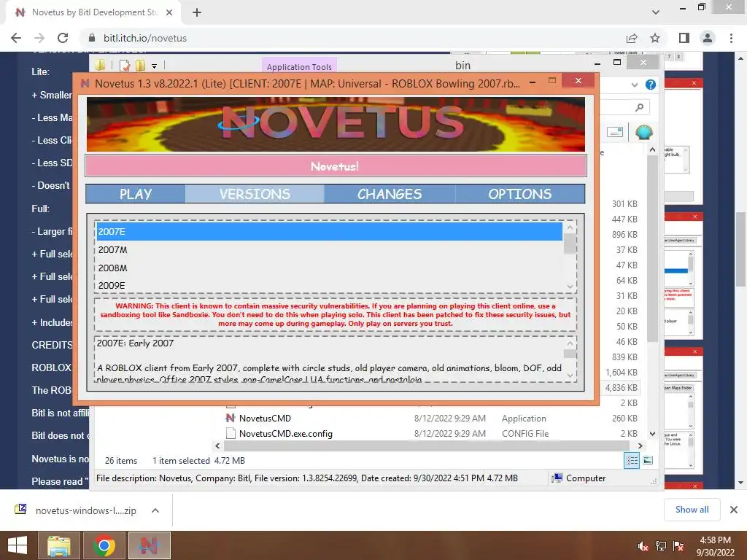
Task: Switch to Novetus in taskbar
Action: [x=149, y=545]
